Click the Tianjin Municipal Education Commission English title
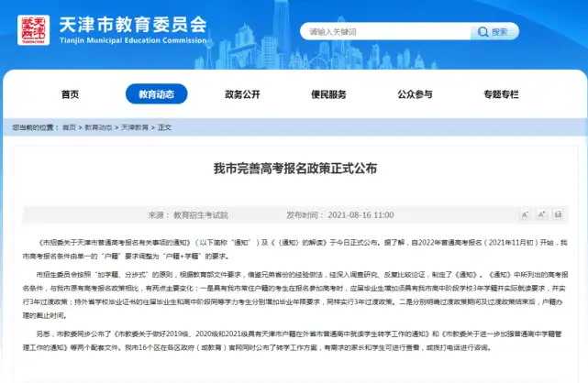588x383 pixels. [x=133, y=40]
